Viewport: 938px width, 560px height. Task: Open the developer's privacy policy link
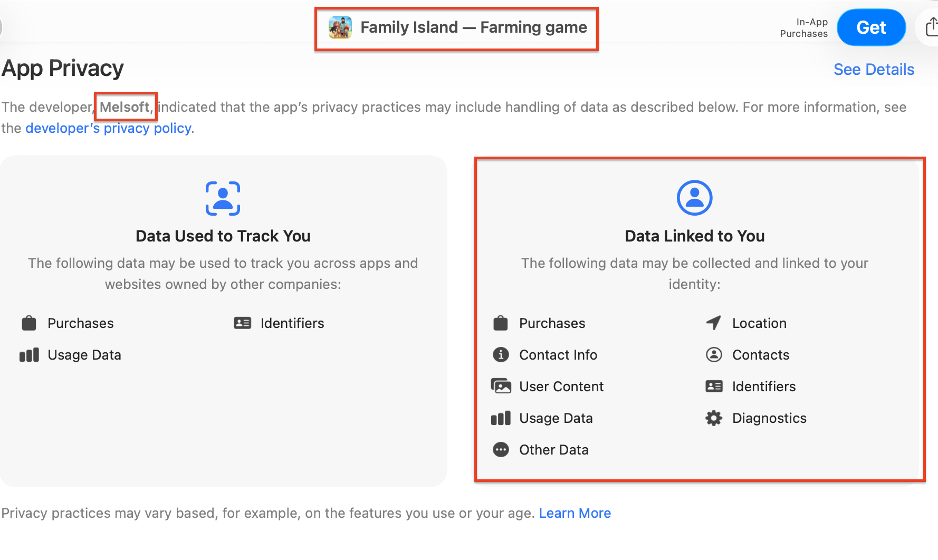pos(108,128)
